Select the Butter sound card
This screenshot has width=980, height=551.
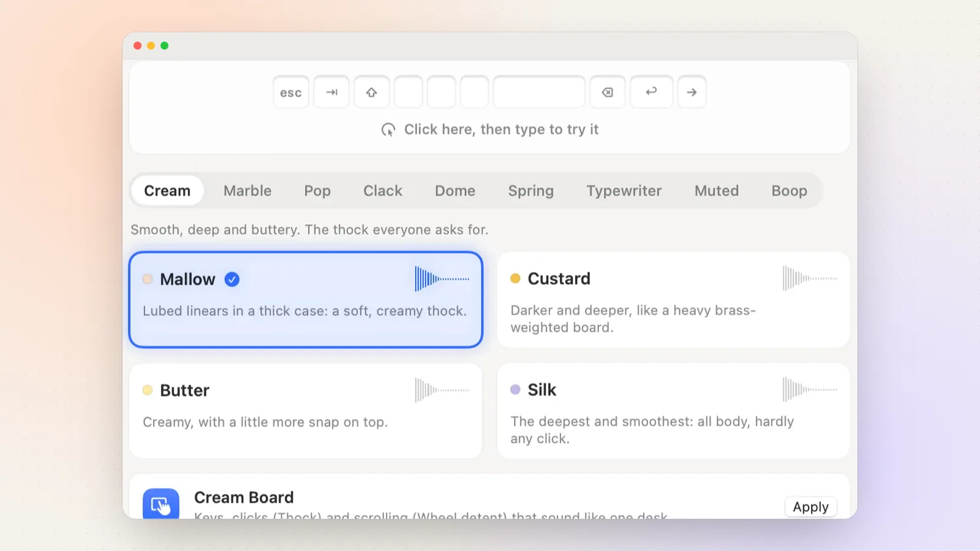[306, 411]
